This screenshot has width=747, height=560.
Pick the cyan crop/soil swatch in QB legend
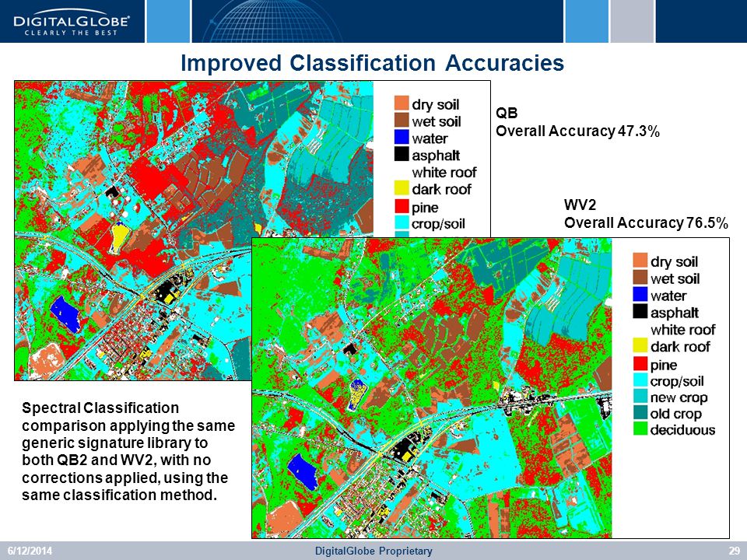[402, 222]
